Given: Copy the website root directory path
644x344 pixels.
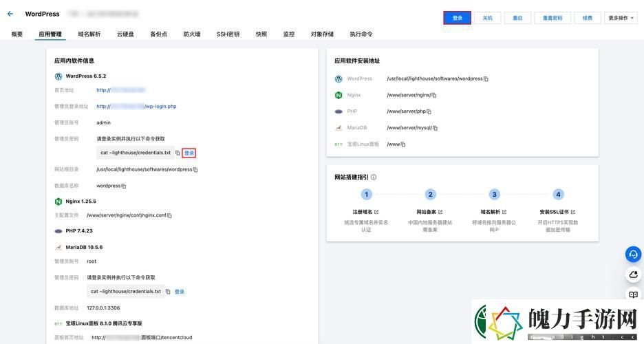Looking at the screenshot, I should click(195, 169).
